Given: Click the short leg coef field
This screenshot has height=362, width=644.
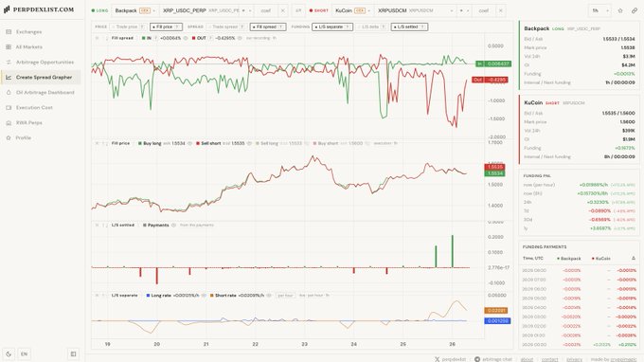Looking at the screenshot, I should coord(484,10).
